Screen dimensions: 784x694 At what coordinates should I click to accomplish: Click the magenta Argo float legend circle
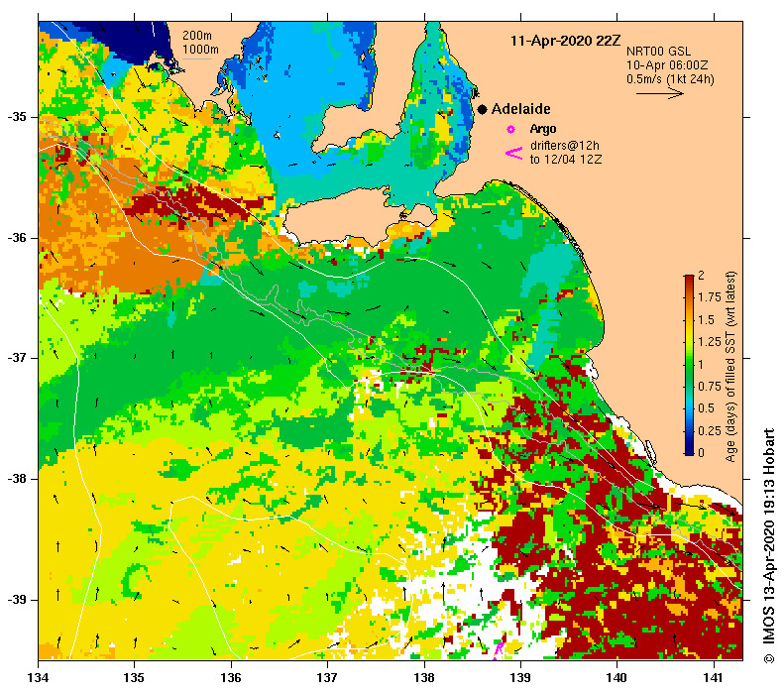[x=510, y=130]
